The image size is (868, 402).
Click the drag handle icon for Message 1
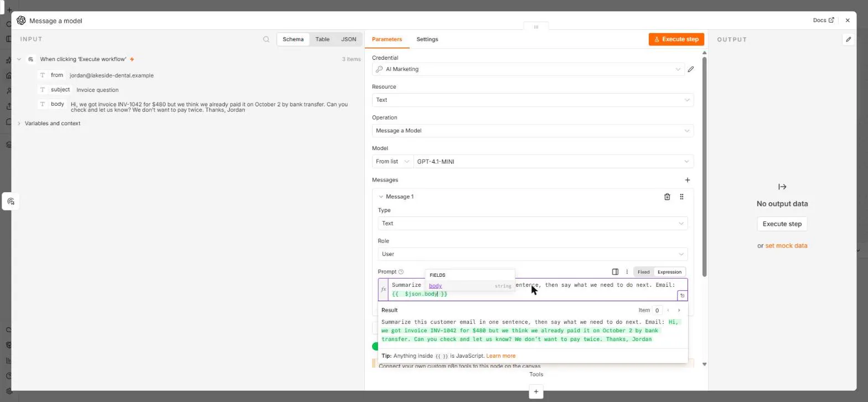[x=681, y=197]
